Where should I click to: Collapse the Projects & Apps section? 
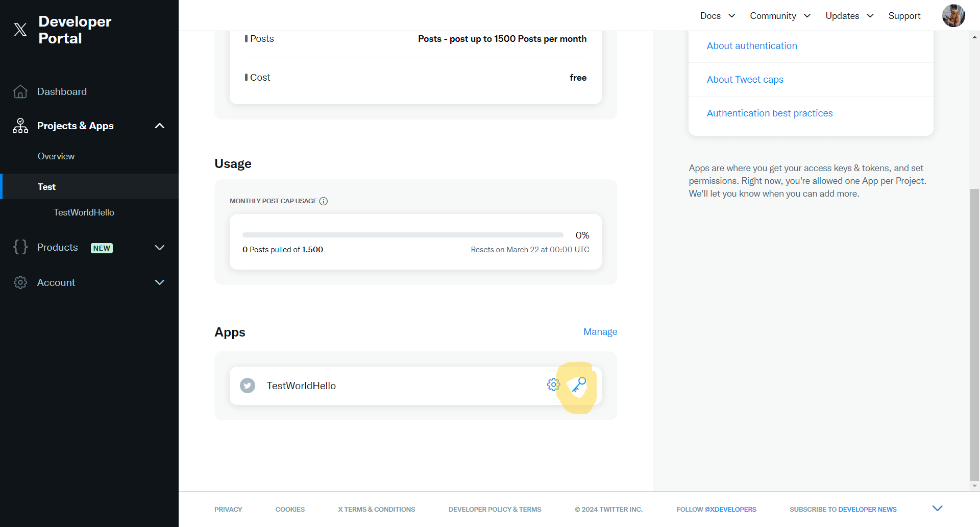click(x=159, y=126)
